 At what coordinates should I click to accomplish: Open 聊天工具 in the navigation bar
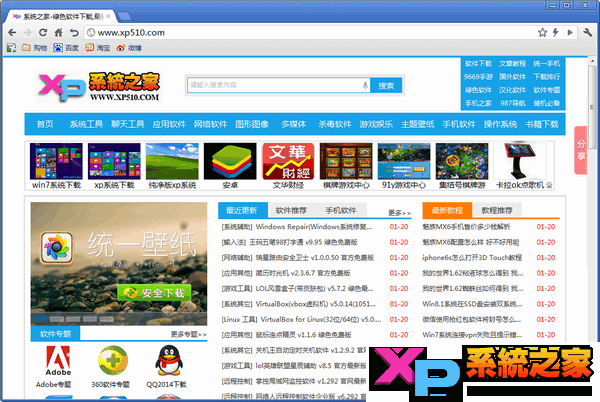pyautogui.click(x=127, y=124)
